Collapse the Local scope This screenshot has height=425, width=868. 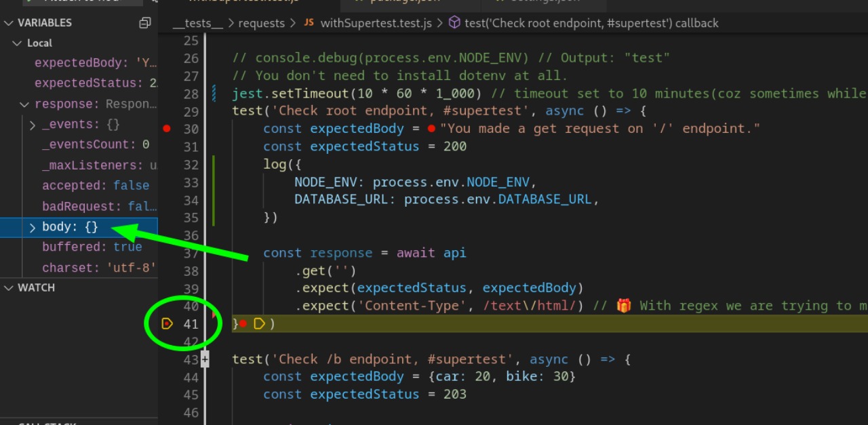pos(18,43)
